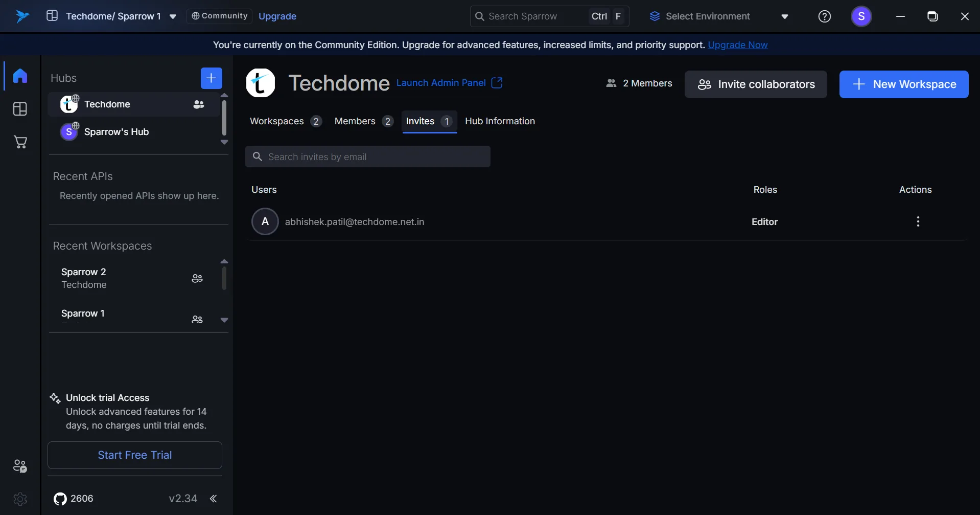Click the Unlock trial Access sparkle icon
This screenshot has height=515, width=980.
55,398
